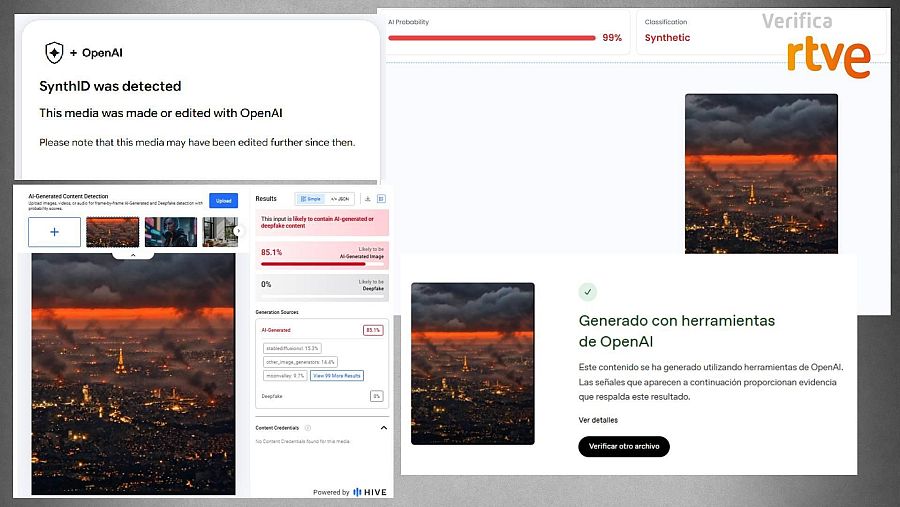Click the 0% Deepfake progress bar
The image size is (900, 507).
(322, 296)
